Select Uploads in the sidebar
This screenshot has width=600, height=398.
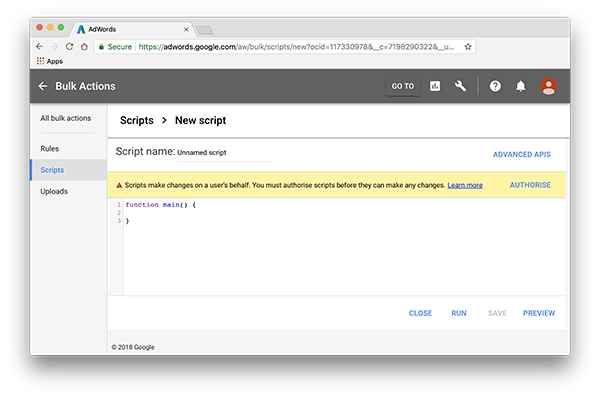coord(54,191)
